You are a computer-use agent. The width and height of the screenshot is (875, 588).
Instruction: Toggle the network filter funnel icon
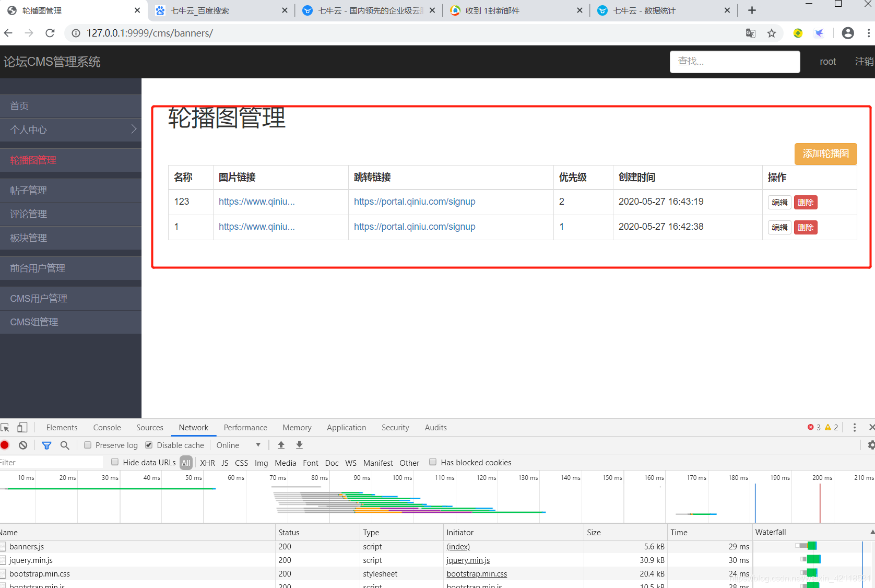tap(46, 445)
